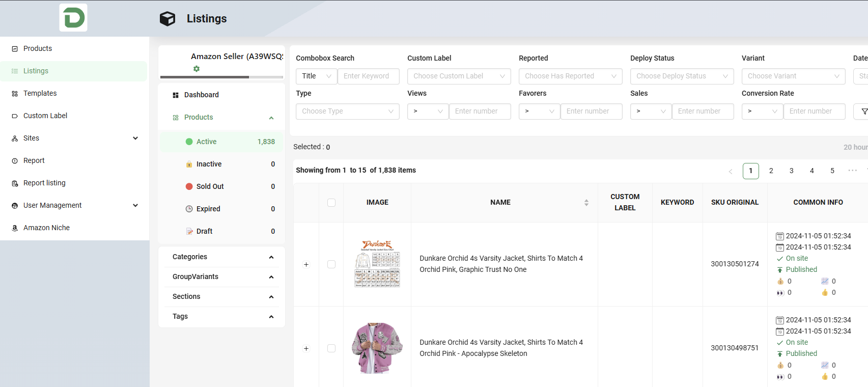Click the Custom Label tag icon in sidebar
Viewport: 868px width, 387px height.
point(15,116)
